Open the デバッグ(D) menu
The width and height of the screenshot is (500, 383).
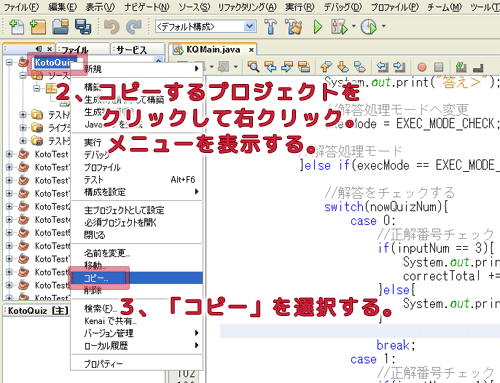click(x=343, y=7)
